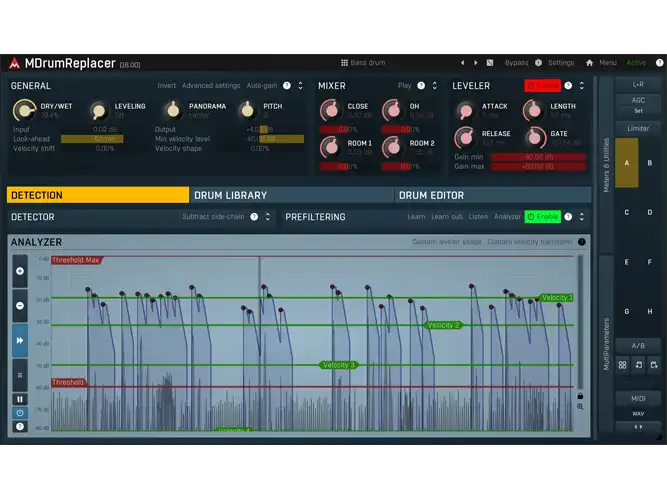Toggle the Invert option
This screenshot has height=500, width=667.
click(x=166, y=86)
